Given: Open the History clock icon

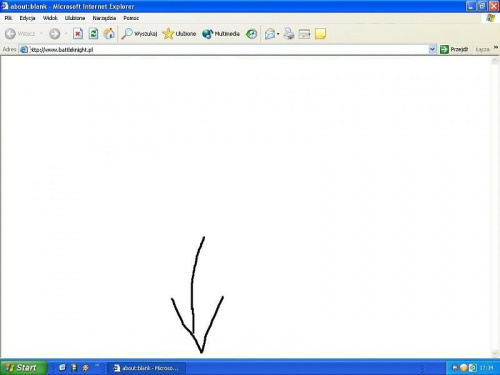Looking at the screenshot, I should [x=251, y=34].
